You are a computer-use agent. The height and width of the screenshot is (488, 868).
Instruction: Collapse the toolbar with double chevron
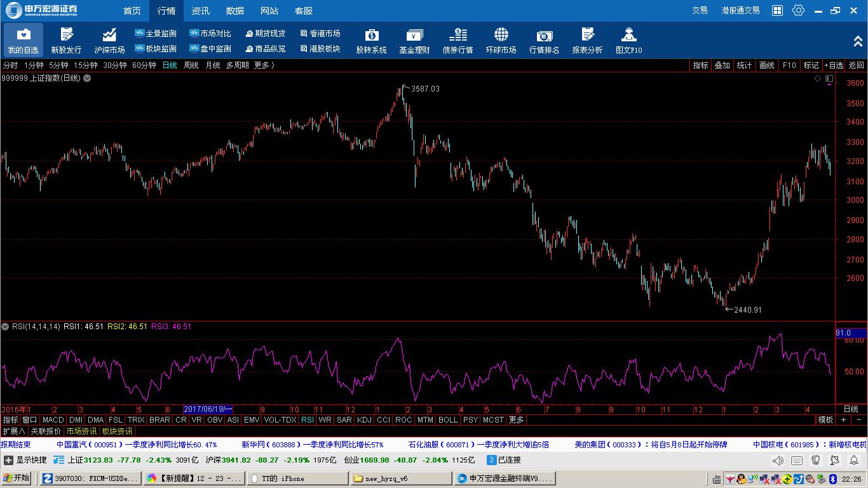coord(858,41)
